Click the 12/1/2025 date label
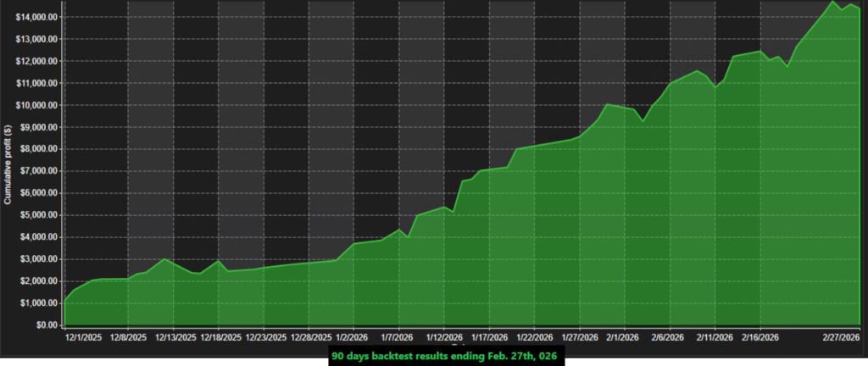This screenshot has height=366, width=868. (82, 335)
